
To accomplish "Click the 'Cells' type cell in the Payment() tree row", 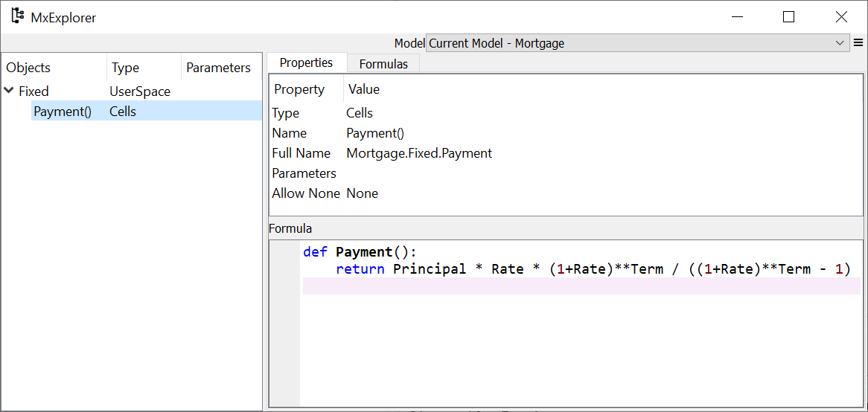I will 122,111.
